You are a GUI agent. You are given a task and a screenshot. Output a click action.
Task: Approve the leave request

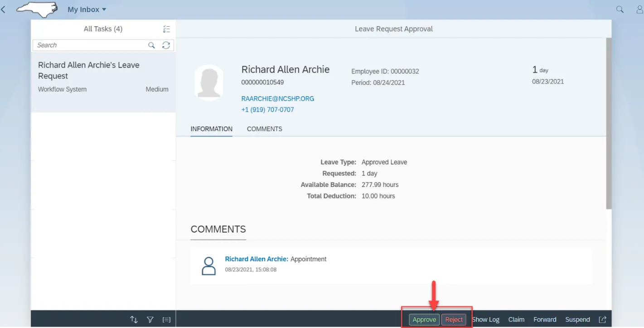pyautogui.click(x=424, y=319)
